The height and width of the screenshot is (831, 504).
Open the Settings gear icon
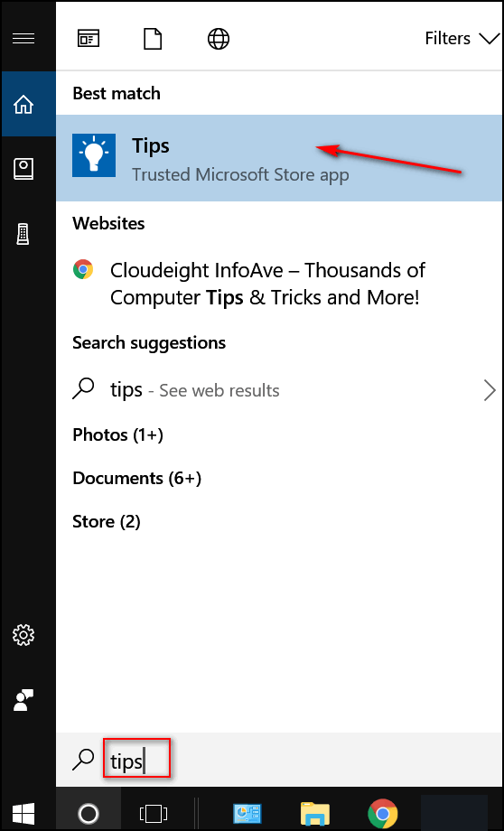(23, 634)
